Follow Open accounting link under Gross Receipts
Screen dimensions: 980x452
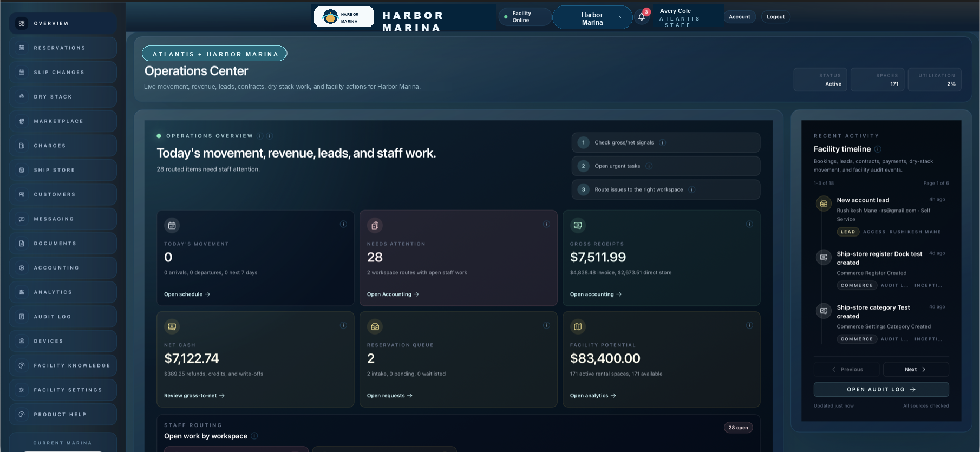tap(596, 294)
